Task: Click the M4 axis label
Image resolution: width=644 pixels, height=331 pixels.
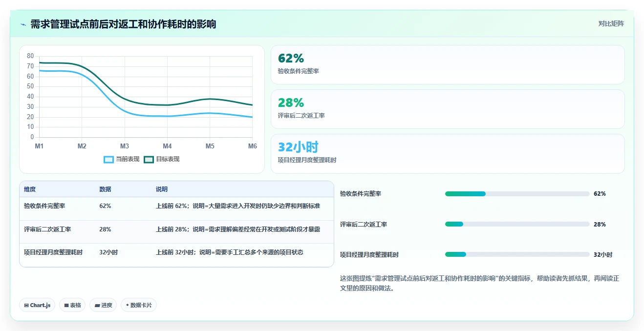Action: click(x=167, y=146)
